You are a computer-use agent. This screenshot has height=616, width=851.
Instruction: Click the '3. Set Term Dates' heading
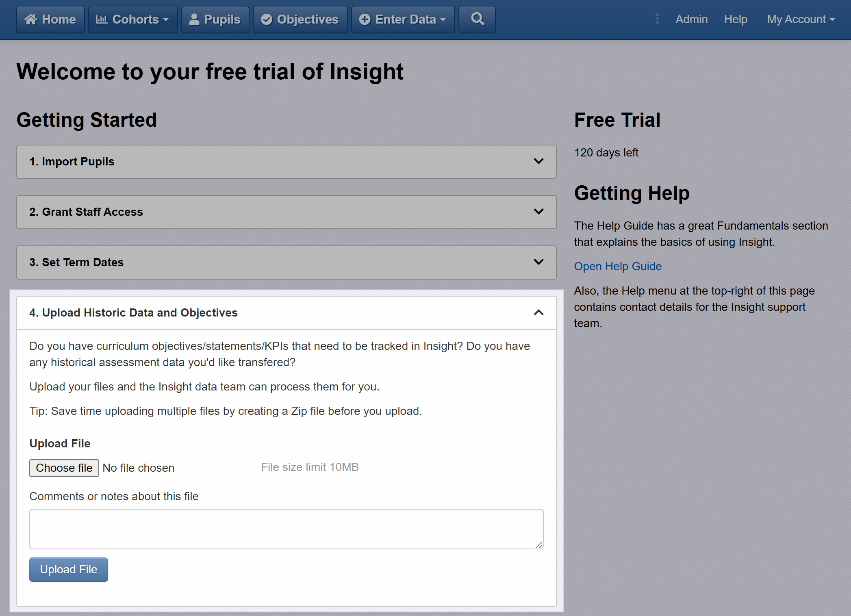(x=76, y=262)
